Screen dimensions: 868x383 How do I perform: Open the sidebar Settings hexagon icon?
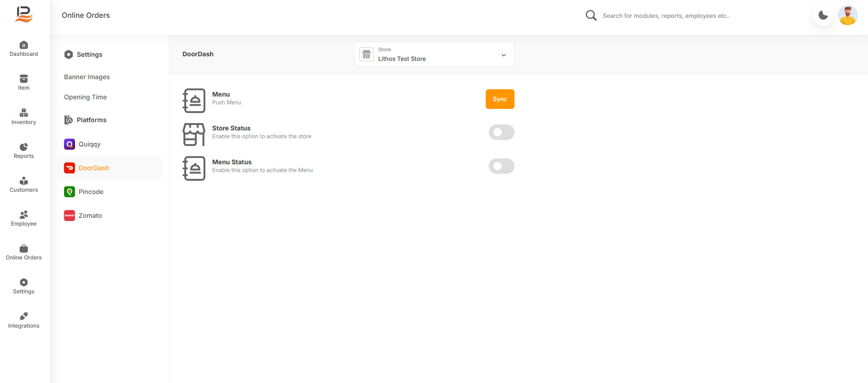click(x=24, y=282)
